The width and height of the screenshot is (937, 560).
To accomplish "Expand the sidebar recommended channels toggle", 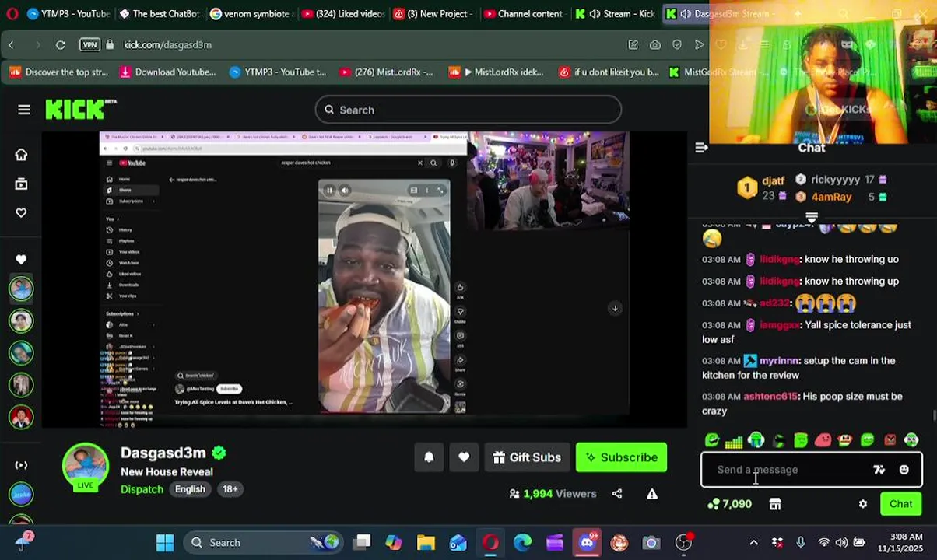I will 21,465.
